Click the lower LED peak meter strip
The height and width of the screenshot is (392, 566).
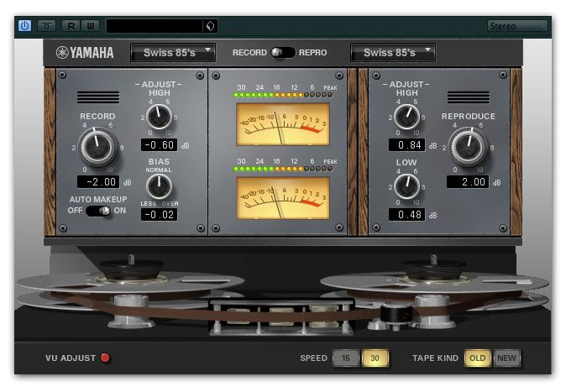(x=283, y=169)
